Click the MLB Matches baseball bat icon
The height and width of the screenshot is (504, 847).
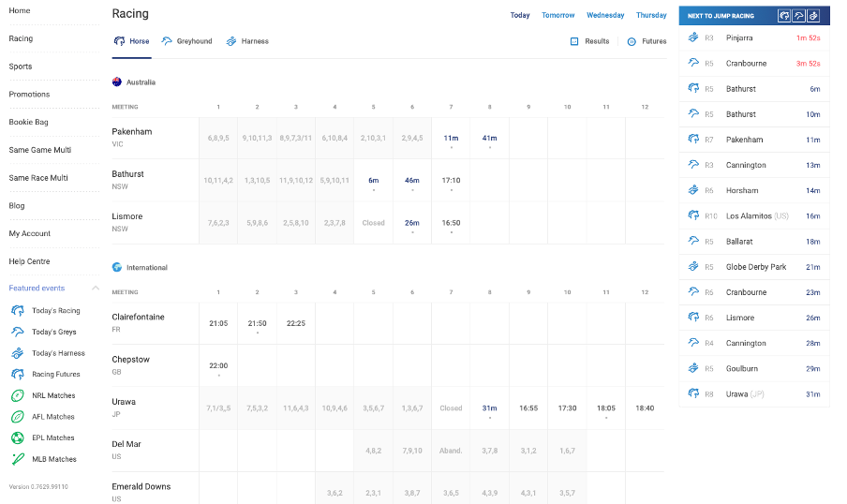pyautogui.click(x=18, y=459)
